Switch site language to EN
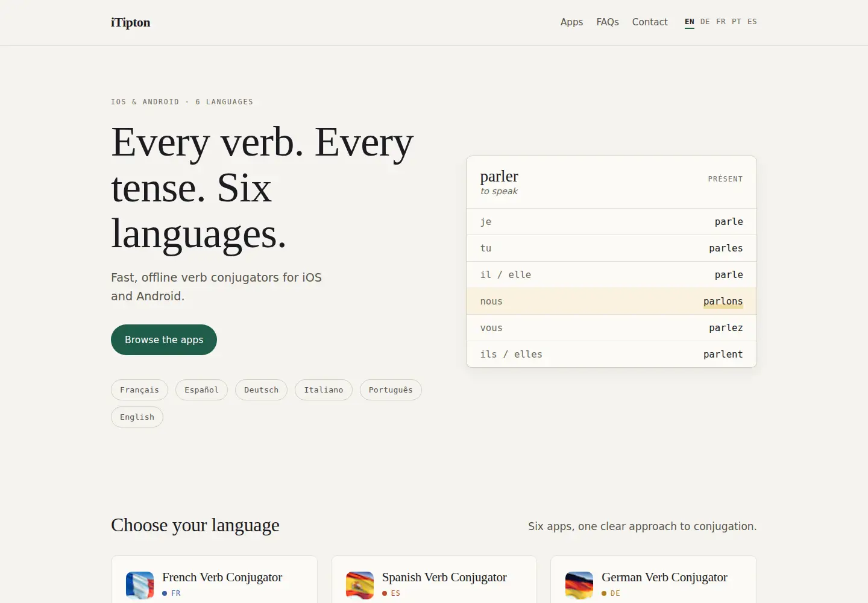The width and height of the screenshot is (868, 603). pos(690,22)
